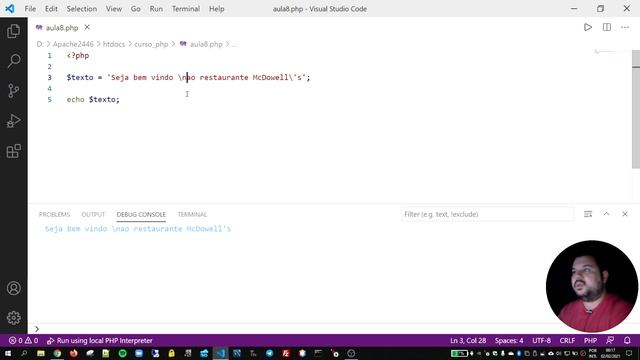Open the Edit menu

(51, 9)
